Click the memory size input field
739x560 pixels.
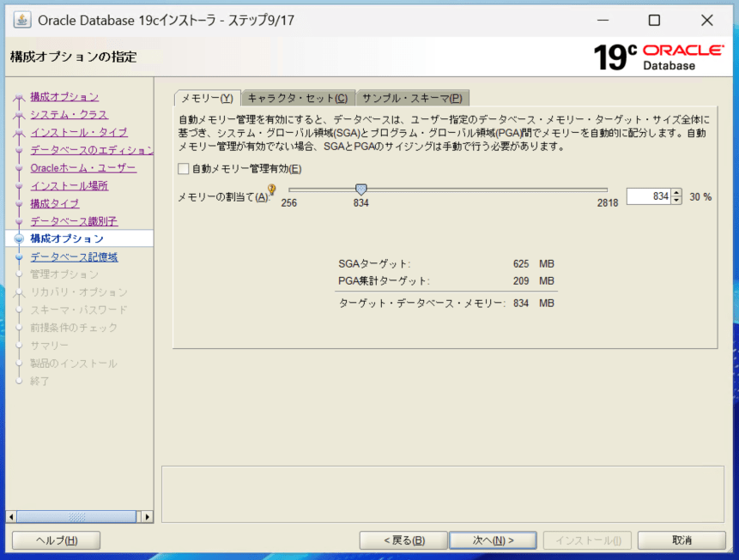point(648,196)
